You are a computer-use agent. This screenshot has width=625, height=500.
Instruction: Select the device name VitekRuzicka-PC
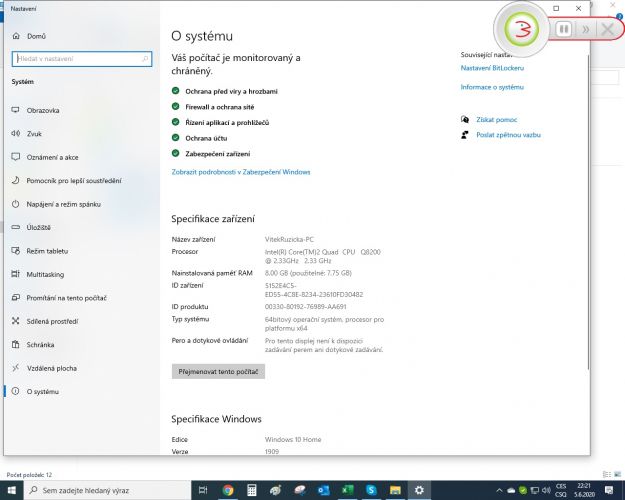pyautogui.click(x=289, y=240)
